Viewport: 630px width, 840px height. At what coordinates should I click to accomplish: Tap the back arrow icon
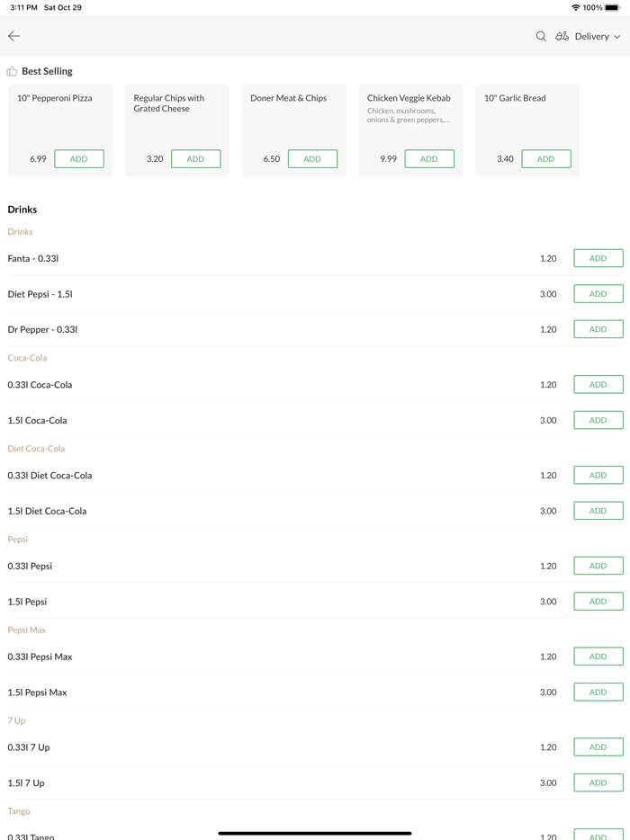[x=14, y=36]
